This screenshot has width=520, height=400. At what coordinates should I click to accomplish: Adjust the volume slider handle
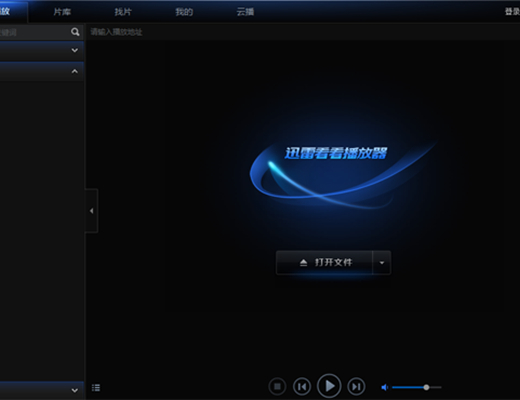click(426, 387)
